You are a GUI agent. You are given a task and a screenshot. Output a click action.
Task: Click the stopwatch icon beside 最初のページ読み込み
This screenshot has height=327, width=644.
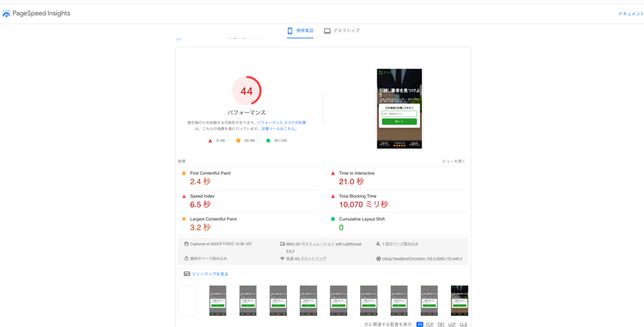186,258
